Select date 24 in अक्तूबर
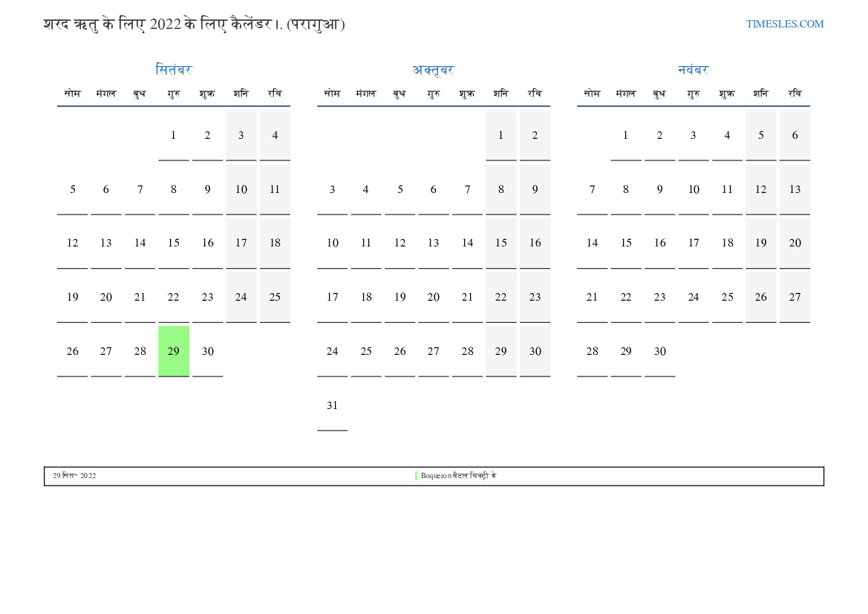The height and width of the screenshot is (614, 868). coord(332,351)
